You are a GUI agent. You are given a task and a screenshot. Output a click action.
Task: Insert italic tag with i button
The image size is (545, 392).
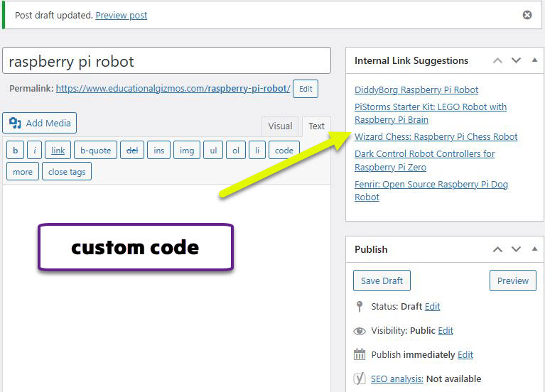(x=35, y=150)
